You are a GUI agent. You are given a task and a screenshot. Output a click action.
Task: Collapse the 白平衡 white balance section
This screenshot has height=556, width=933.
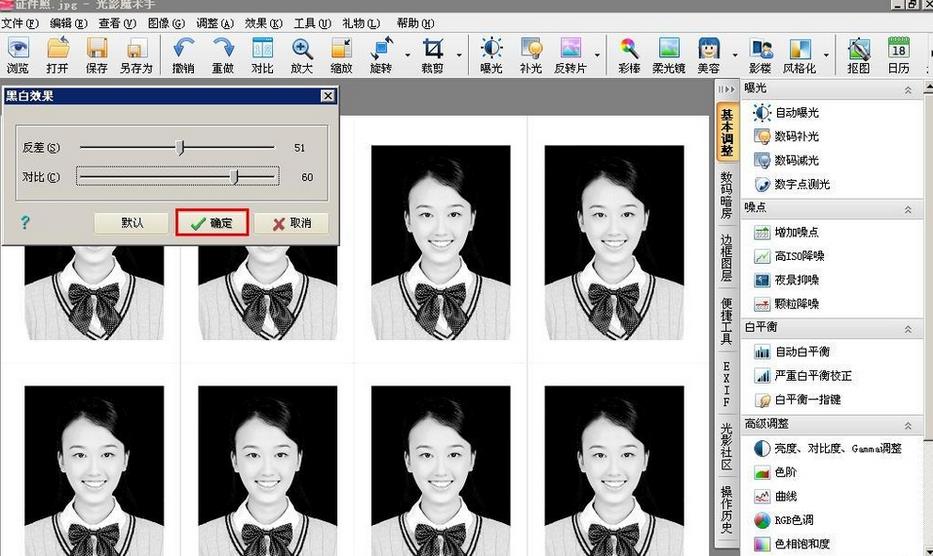point(908,328)
